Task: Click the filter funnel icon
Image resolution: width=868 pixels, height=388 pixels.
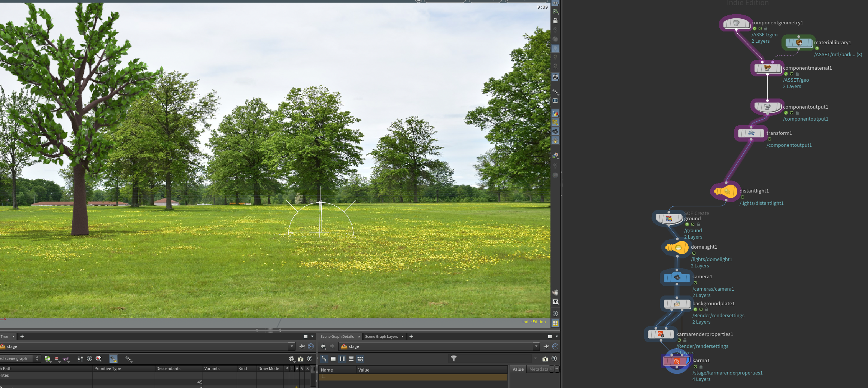Action: [453, 358]
